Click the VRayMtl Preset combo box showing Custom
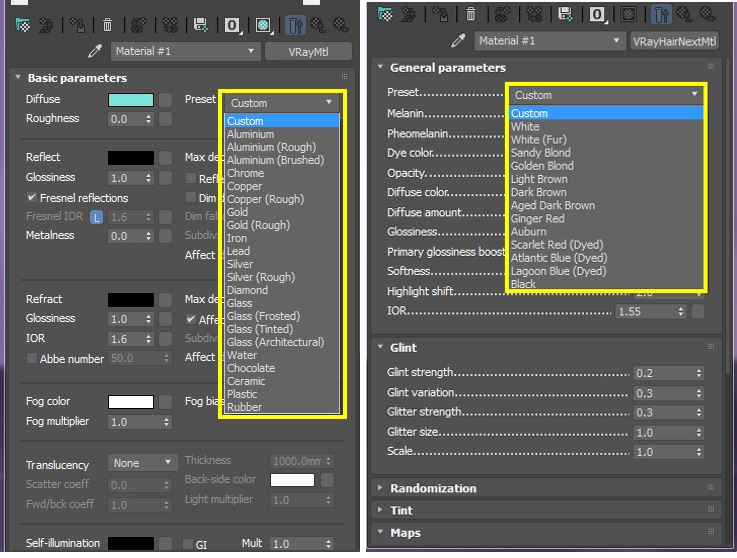 pyautogui.click(x=281, y=103)
